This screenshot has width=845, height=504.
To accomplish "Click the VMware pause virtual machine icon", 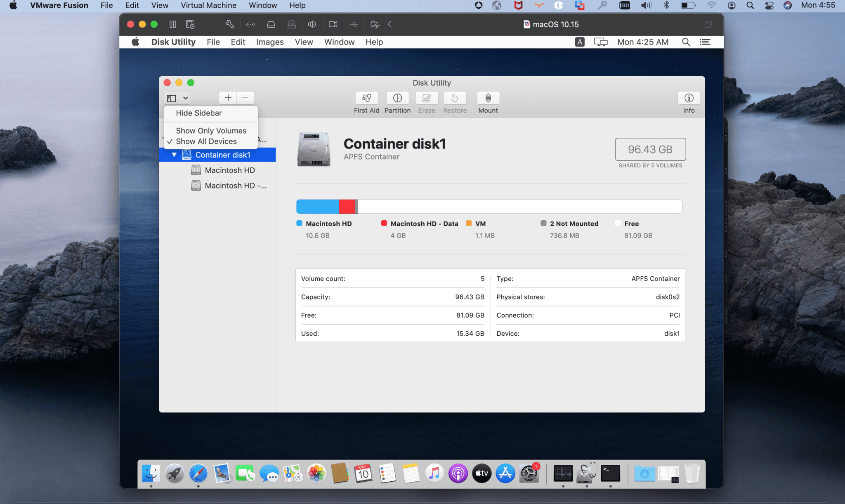I will click(172, 24).
